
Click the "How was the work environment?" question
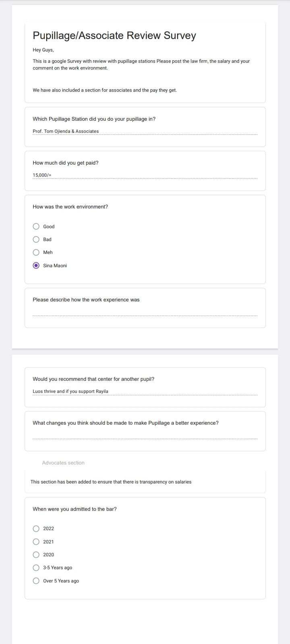[x=70, y=207]
